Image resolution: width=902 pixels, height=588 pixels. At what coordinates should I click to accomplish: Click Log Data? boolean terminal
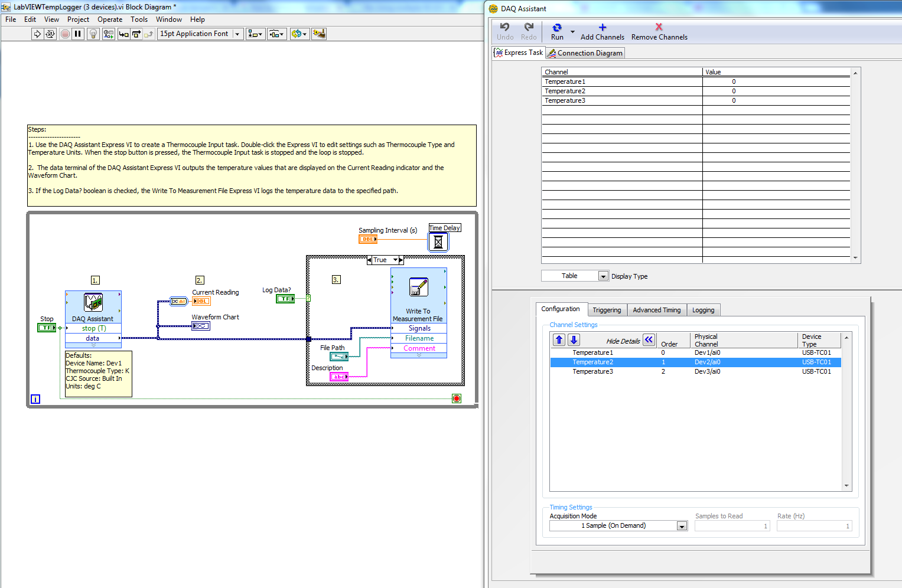point(285,299)
